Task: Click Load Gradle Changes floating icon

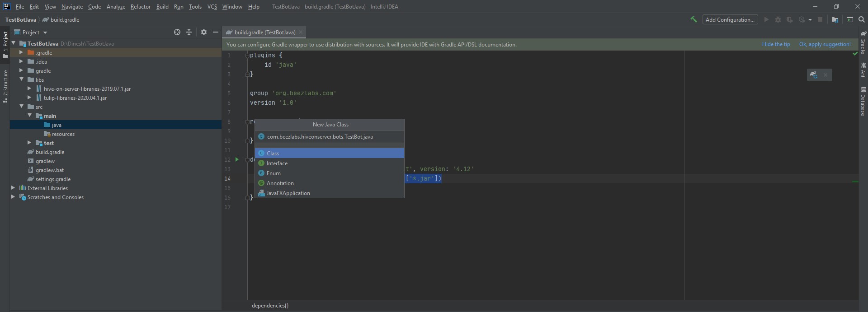Action: 814,75
